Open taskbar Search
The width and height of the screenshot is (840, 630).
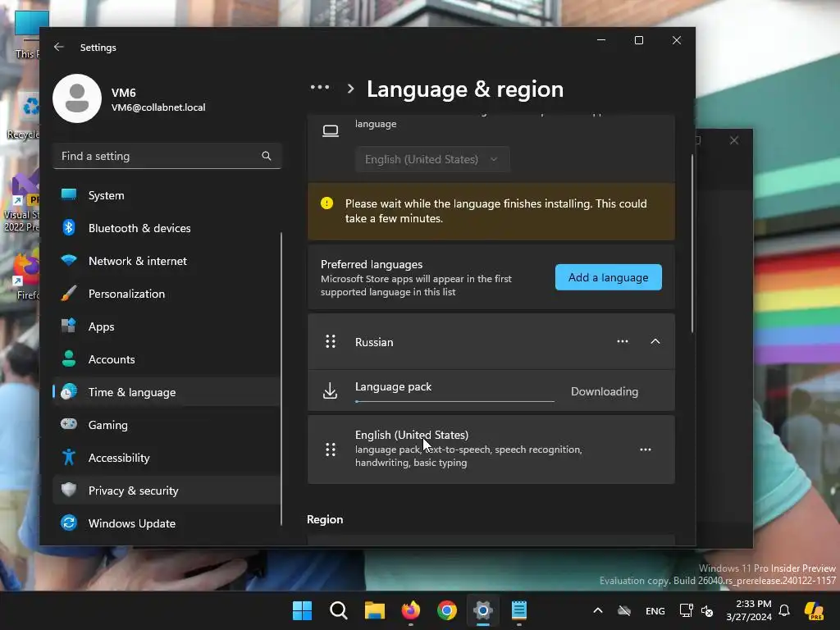339,610
